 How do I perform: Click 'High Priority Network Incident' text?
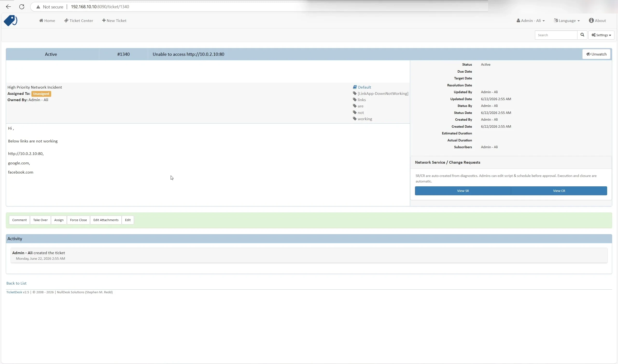(35, 87)
